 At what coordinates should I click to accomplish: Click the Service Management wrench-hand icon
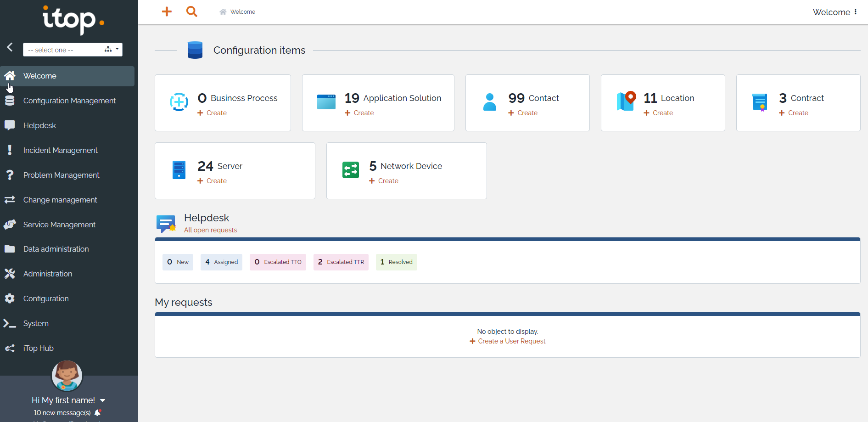(x=10, y=224)
